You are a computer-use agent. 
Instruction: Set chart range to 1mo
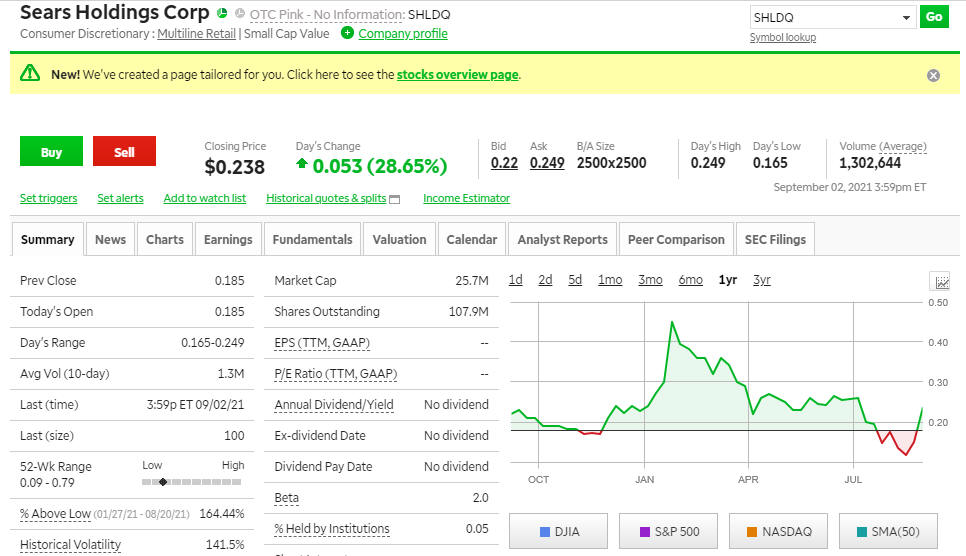(610, 280)
